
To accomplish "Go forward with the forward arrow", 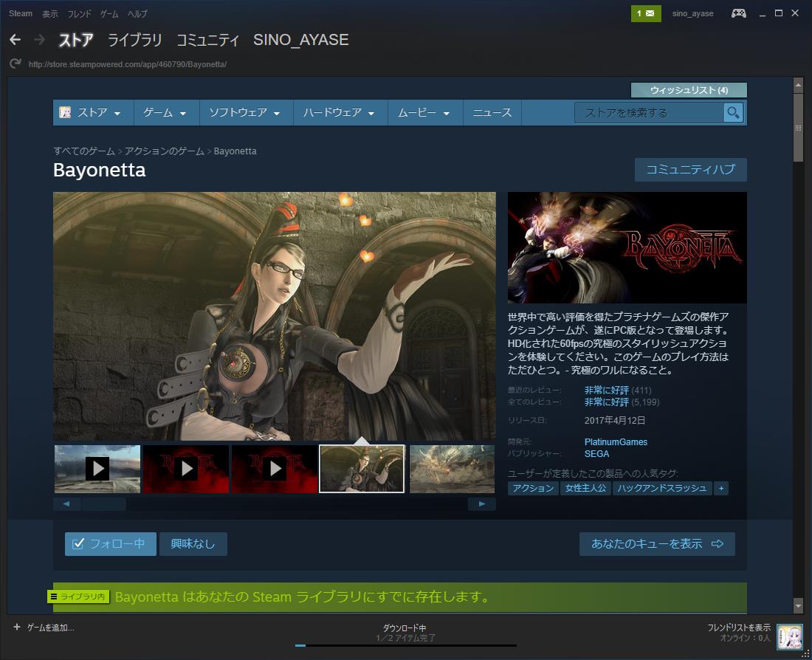I will click(x=39, y=39).
